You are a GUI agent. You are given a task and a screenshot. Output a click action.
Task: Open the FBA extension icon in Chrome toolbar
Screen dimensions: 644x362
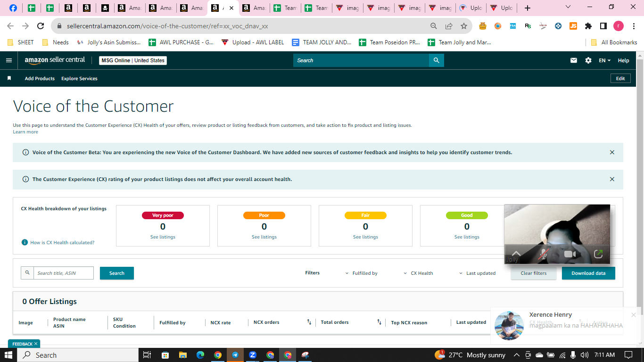point(513,26)
